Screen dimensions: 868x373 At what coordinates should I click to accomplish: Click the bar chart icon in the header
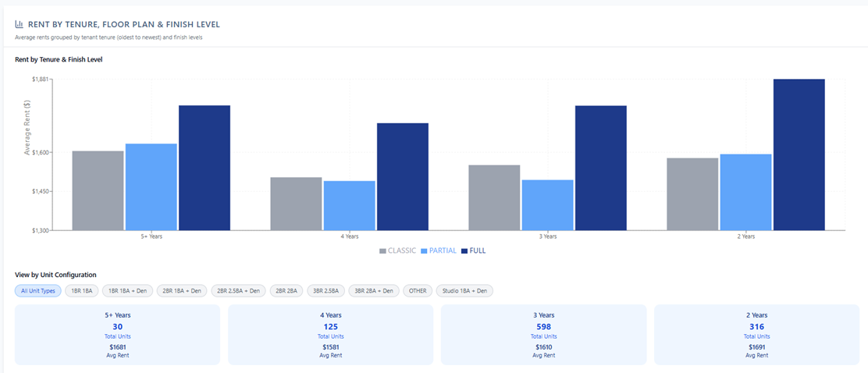(20, 25)
